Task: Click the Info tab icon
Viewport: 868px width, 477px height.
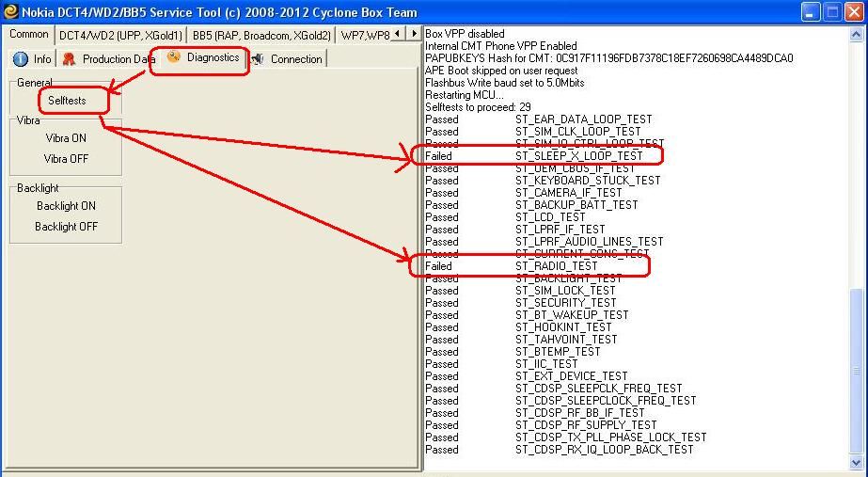Action: [x=21, y=58]
